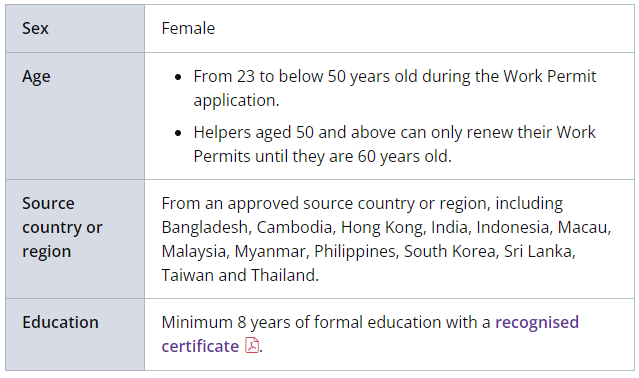Click the Age row header cell
The width and height of the screenshot is (639, 378).
click(75, 116)
